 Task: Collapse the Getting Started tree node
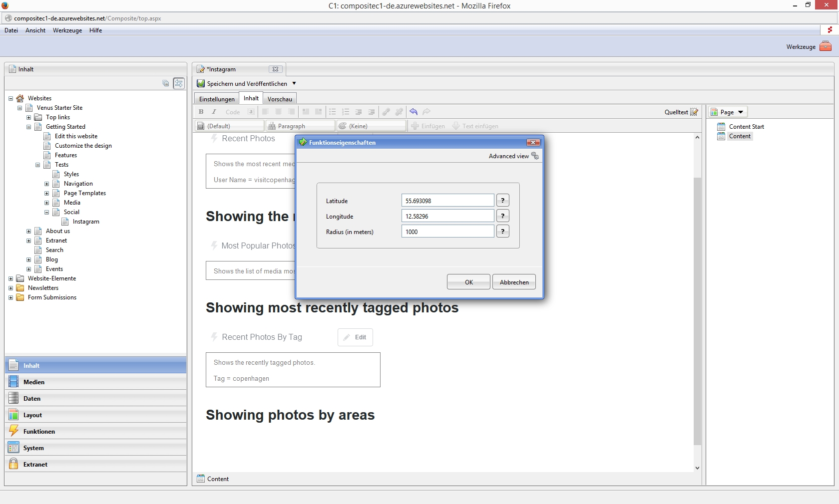[x=28, y=127]
